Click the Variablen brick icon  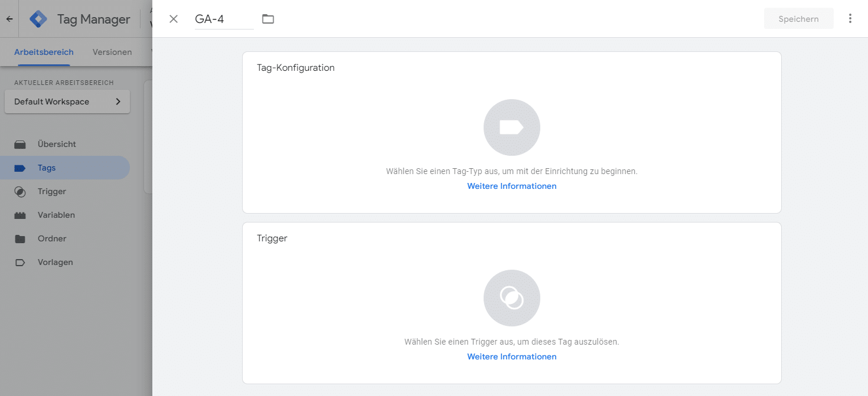20,215
